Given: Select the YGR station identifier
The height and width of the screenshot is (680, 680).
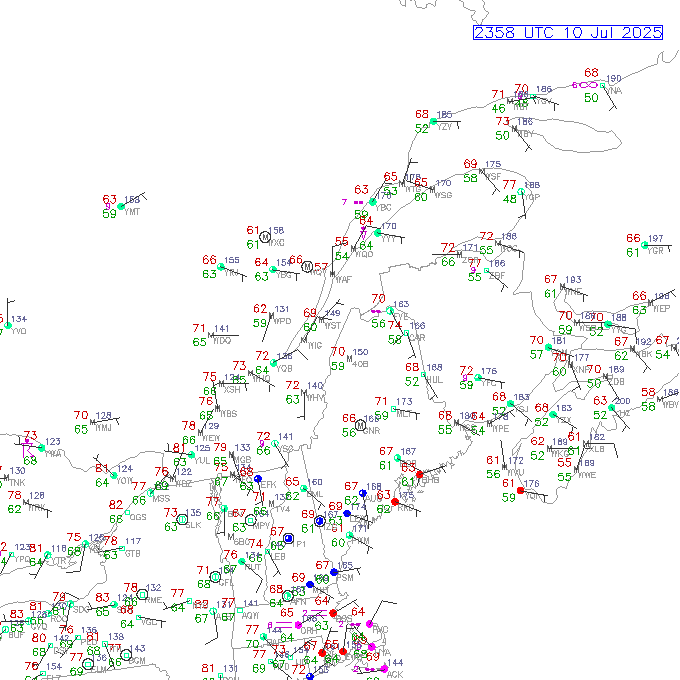Looking at the screenshot, I should click(x=655, y=251).
